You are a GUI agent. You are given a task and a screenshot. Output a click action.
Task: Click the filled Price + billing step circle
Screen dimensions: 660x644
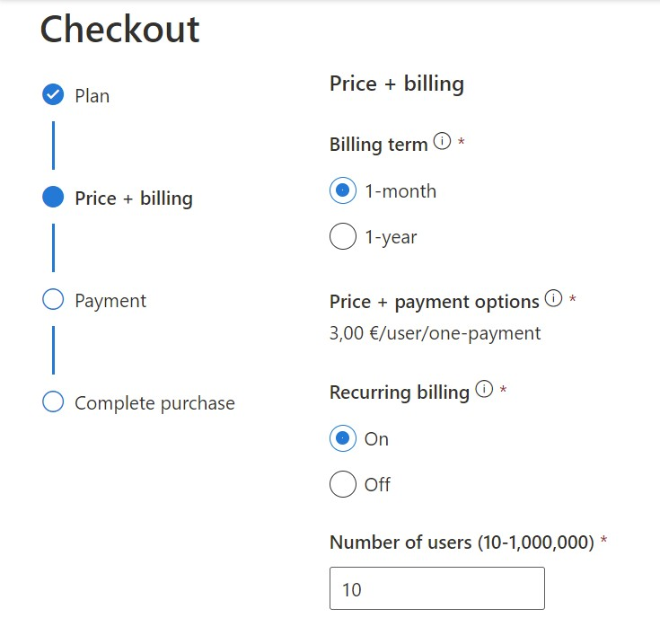pos(53,197)
